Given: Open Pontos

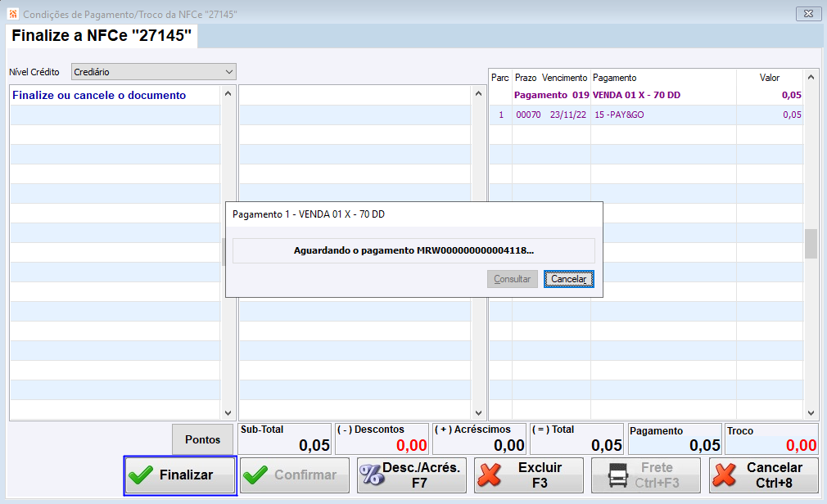Looking at the screenshot, I should (202, 439).
